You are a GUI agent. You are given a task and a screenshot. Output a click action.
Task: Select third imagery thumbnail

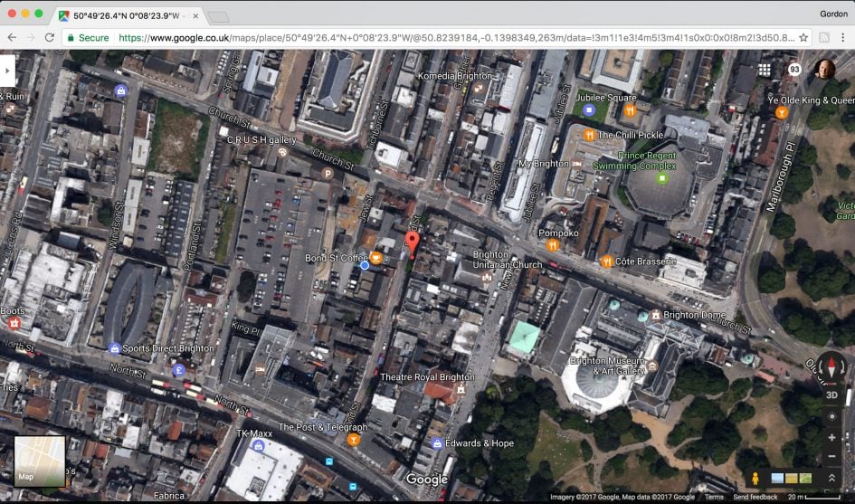click(805, 479)
